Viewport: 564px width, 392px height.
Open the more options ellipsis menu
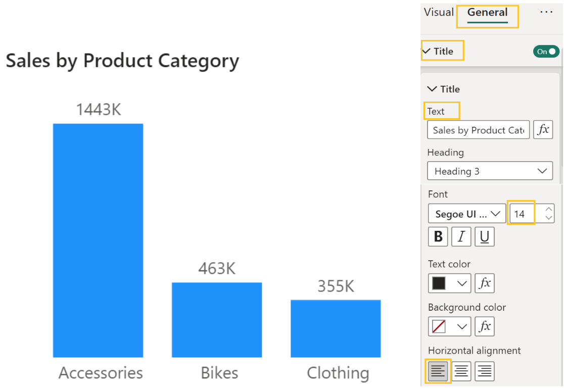coord(546,12)
